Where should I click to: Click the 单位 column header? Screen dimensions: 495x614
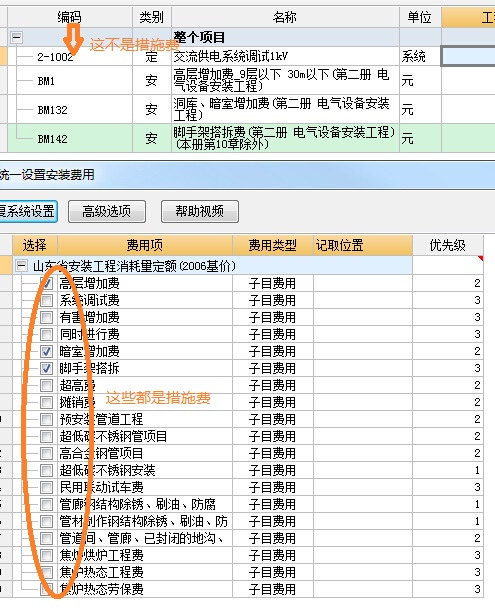pyautogui.click(x=420, y=17)
